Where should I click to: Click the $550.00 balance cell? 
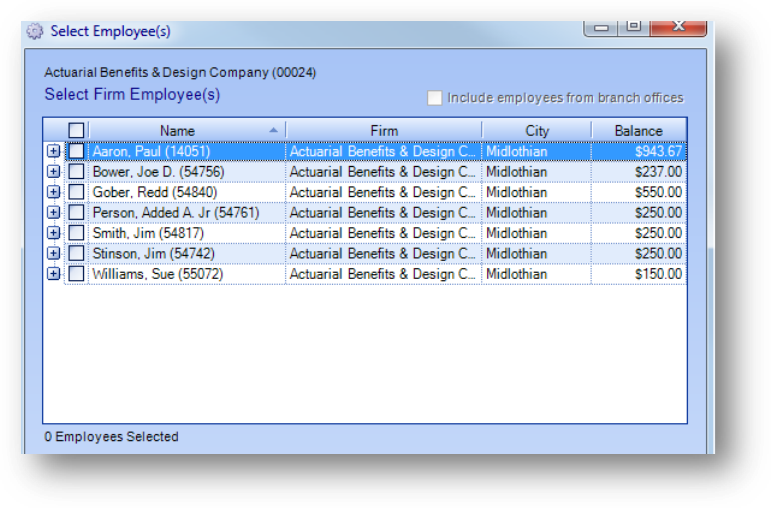pyautogui.click(x=639, y=192)
